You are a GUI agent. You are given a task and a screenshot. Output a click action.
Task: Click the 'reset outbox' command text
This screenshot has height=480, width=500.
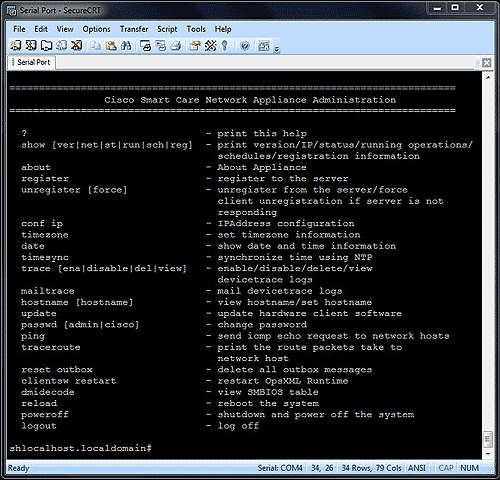(57, 370)
